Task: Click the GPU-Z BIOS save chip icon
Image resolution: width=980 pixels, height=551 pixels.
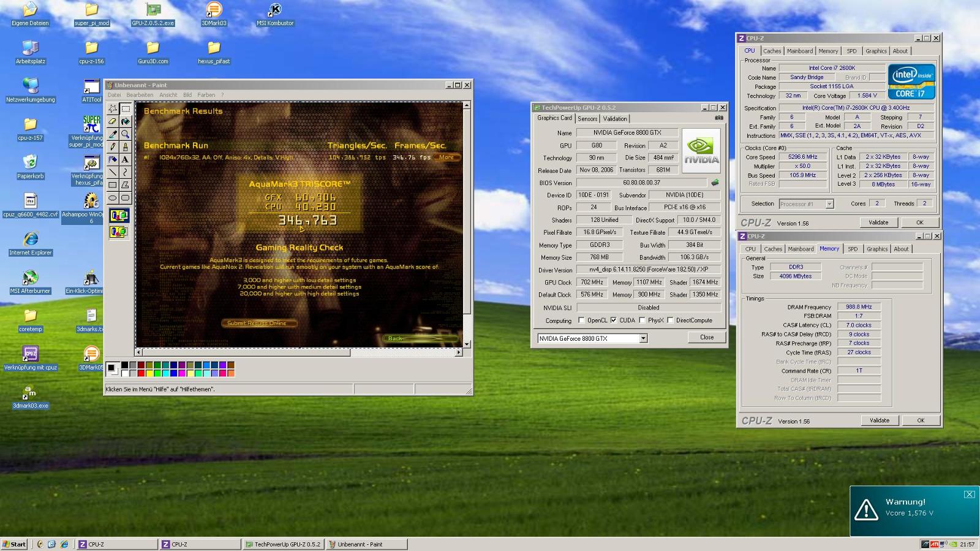Action: click(x=715, y=183)
